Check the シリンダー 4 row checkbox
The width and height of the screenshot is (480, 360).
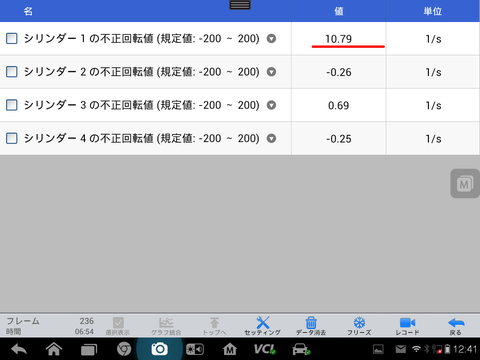click(12, 138)
